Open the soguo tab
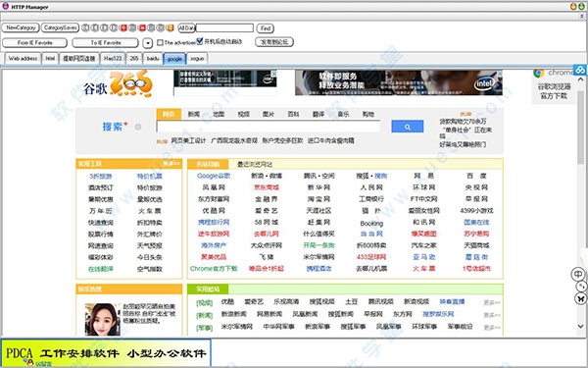 pyautogui.click(x=197, y=59)
